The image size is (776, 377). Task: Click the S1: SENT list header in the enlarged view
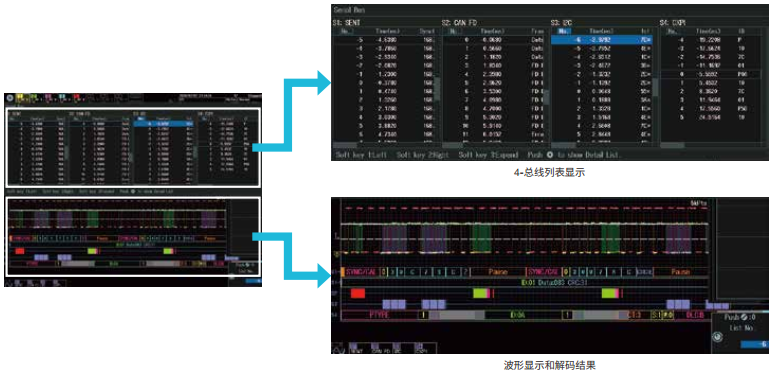click(x=348, y=23)
